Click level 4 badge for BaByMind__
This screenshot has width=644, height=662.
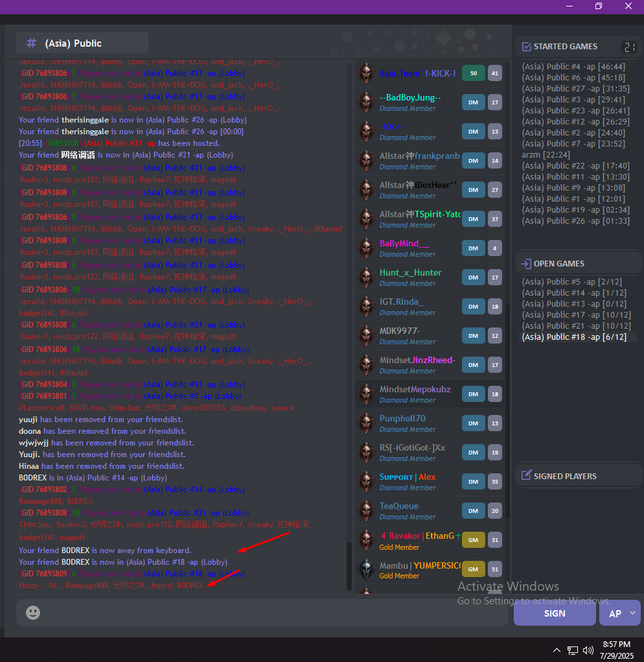[495, 248]
